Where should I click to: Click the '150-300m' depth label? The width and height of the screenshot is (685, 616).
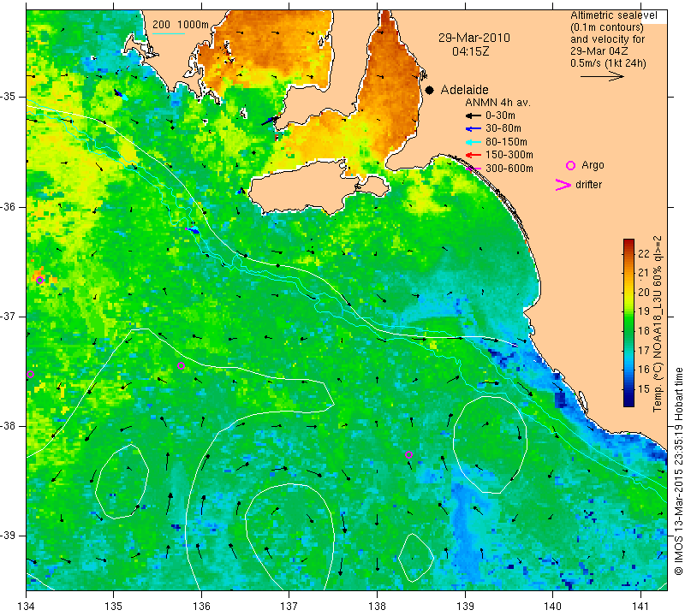coord(509,155)
